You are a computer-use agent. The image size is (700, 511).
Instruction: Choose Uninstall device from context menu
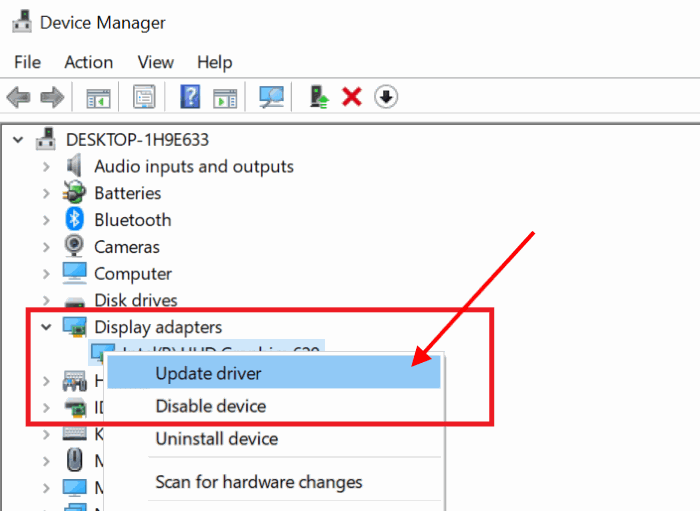274,439
